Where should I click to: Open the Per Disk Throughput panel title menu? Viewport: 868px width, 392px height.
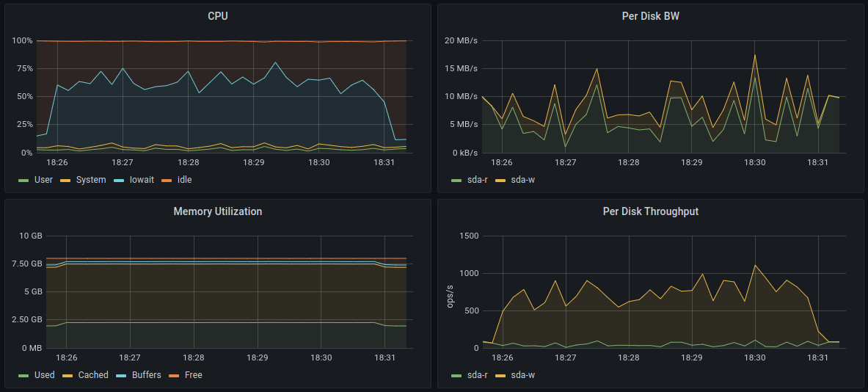[650, 211]
